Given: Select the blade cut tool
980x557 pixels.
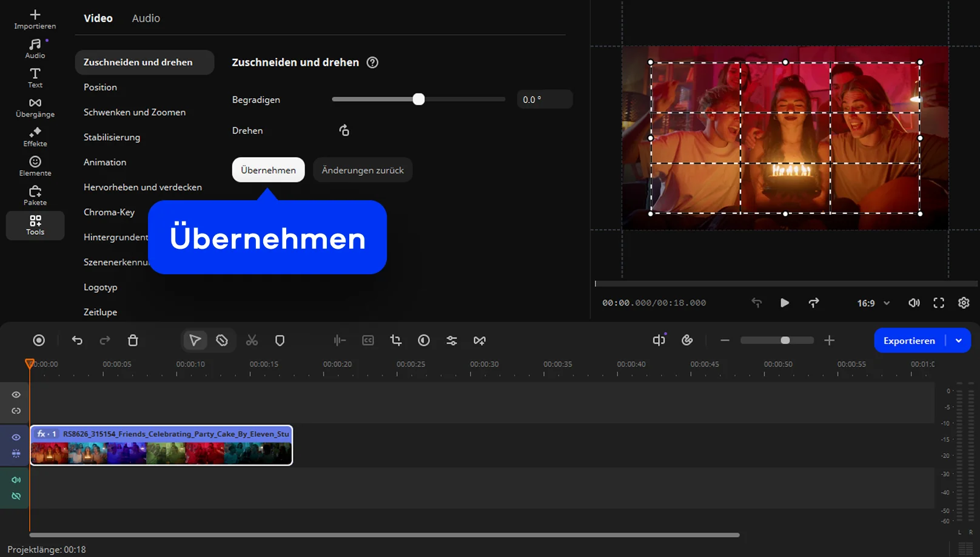Looking at the screenshot, I should (x=222, y=340).
